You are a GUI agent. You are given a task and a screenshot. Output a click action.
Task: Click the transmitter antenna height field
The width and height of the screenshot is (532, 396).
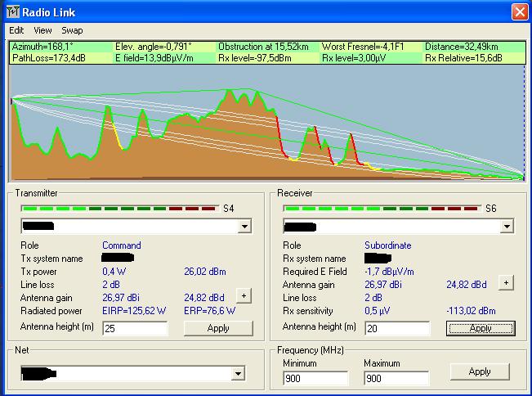tap(135, 328)
